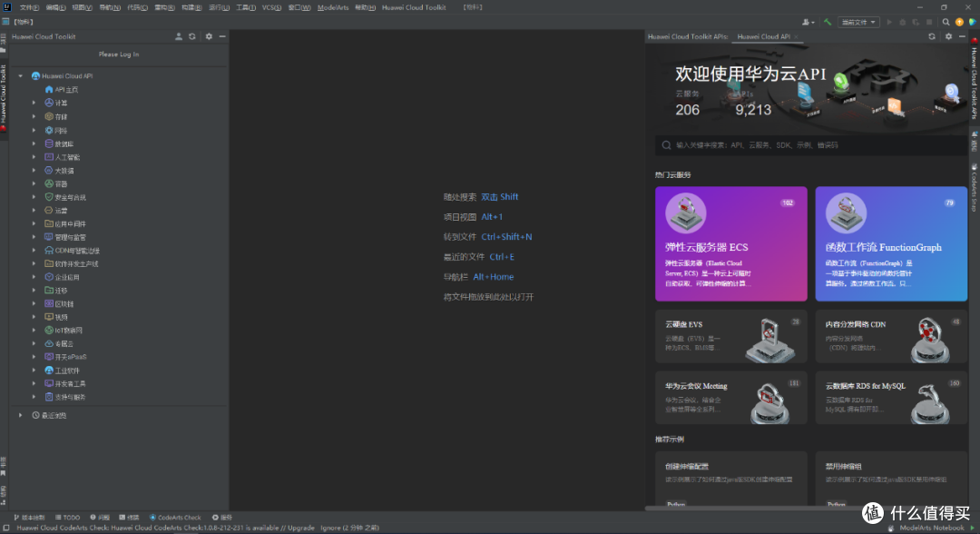980x534 pixels.
Task: Open the CodeArts Check tool window
Action: click(176, 518)
